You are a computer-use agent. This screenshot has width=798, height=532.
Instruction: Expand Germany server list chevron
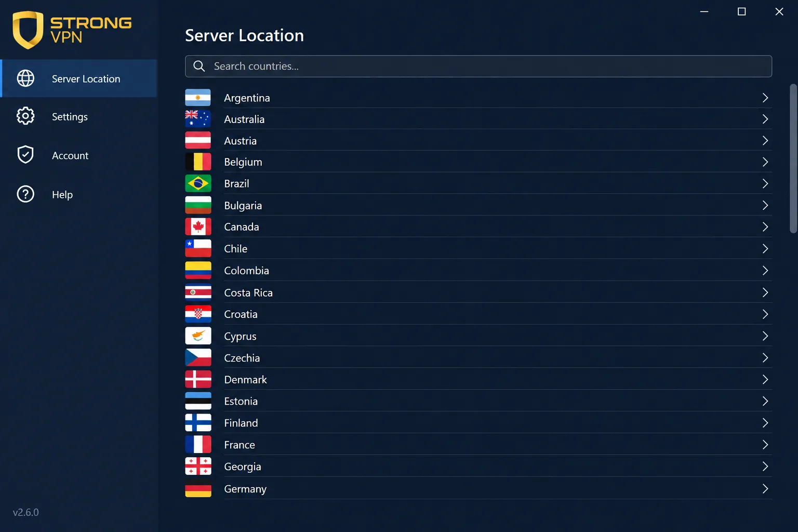coord(765,488)
